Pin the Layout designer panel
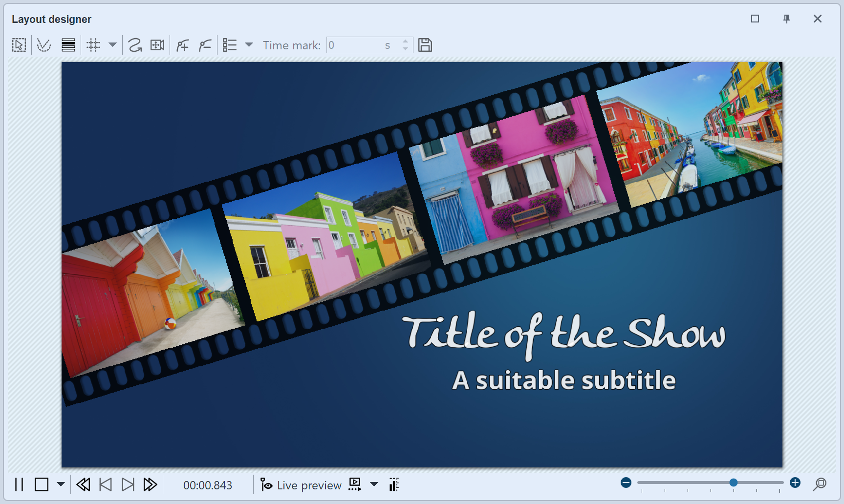Screen dimensions: 844x504 click(x=787, y=19)
